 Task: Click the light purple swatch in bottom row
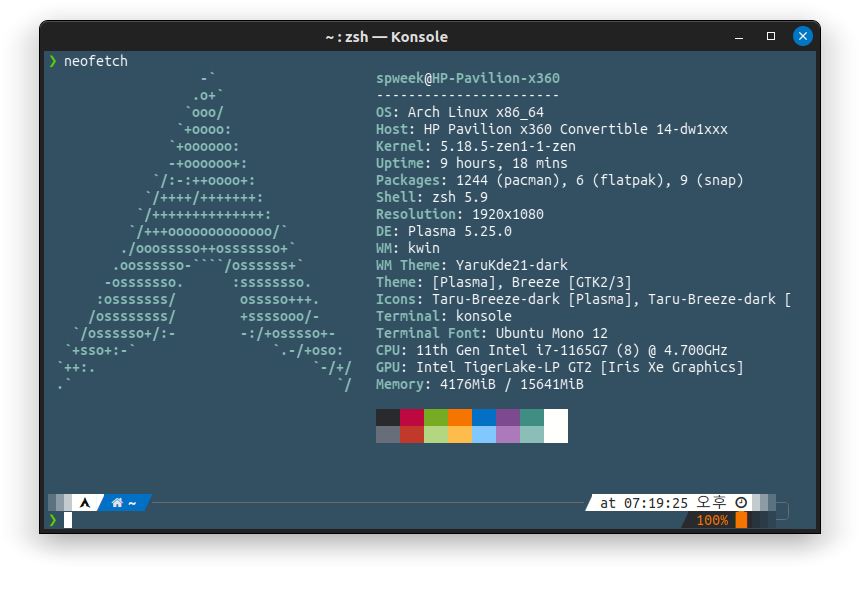pyautogui.click(x=508, y=434)
